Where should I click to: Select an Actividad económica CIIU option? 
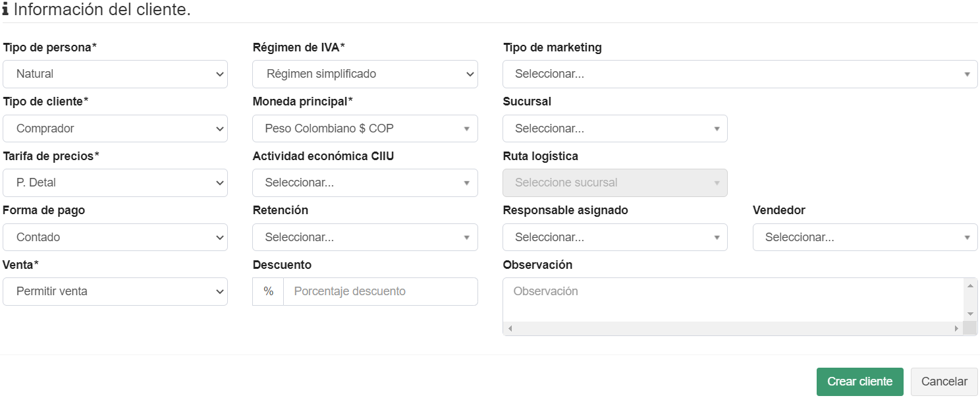coord(365,183)
